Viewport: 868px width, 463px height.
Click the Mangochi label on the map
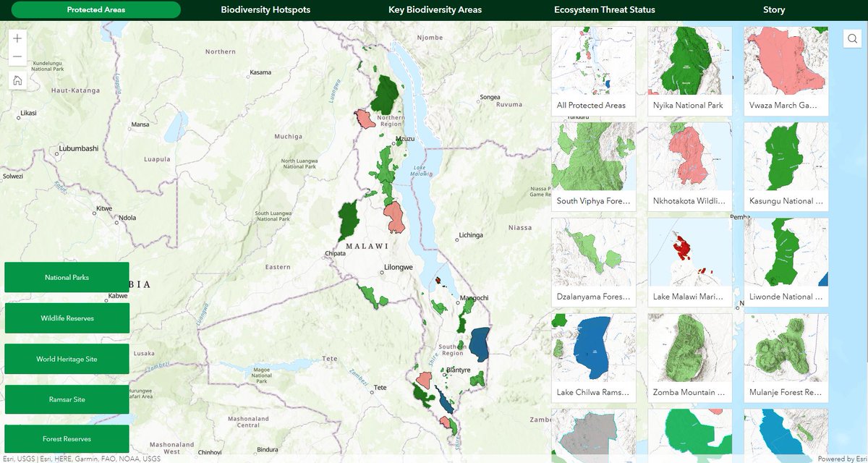(475, 297)
